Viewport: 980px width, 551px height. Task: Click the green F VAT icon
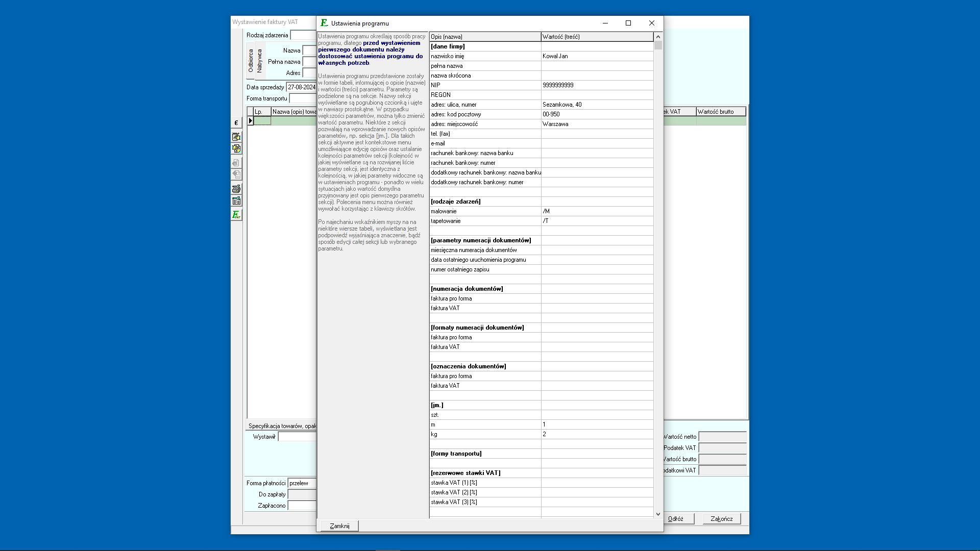[236, 215]
